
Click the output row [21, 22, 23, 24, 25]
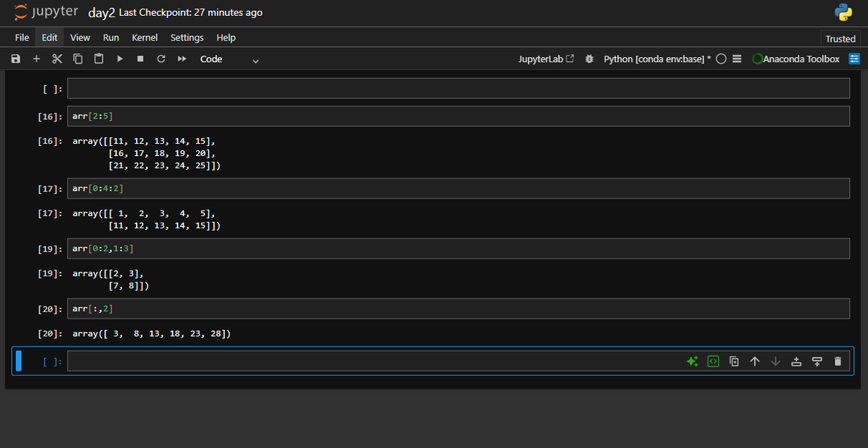164,165
